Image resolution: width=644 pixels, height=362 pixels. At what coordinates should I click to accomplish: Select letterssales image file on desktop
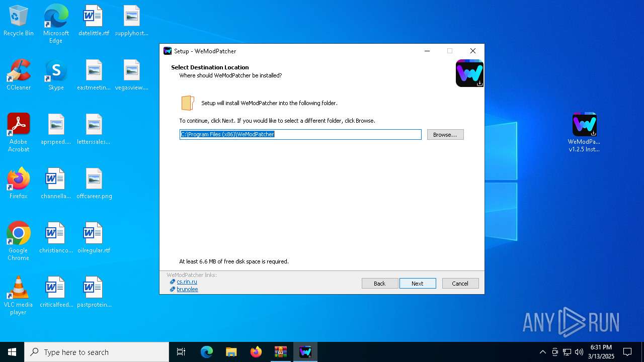pos(94,130)
